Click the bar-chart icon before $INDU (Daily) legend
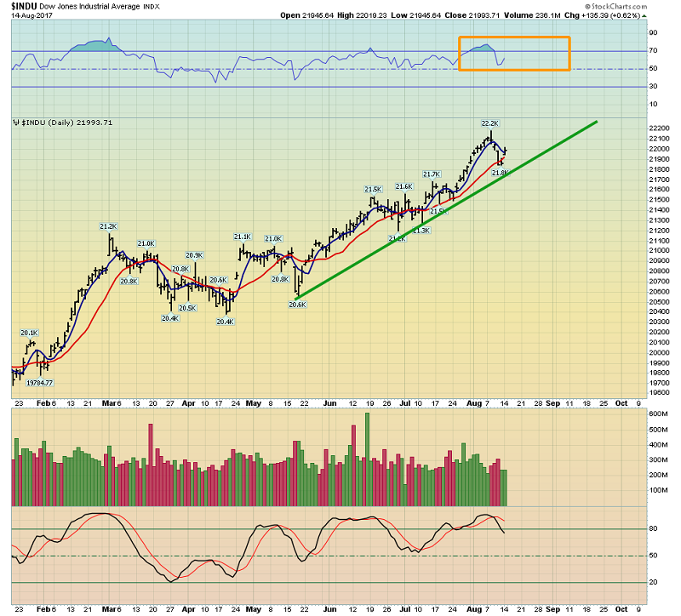 (16, 123)
